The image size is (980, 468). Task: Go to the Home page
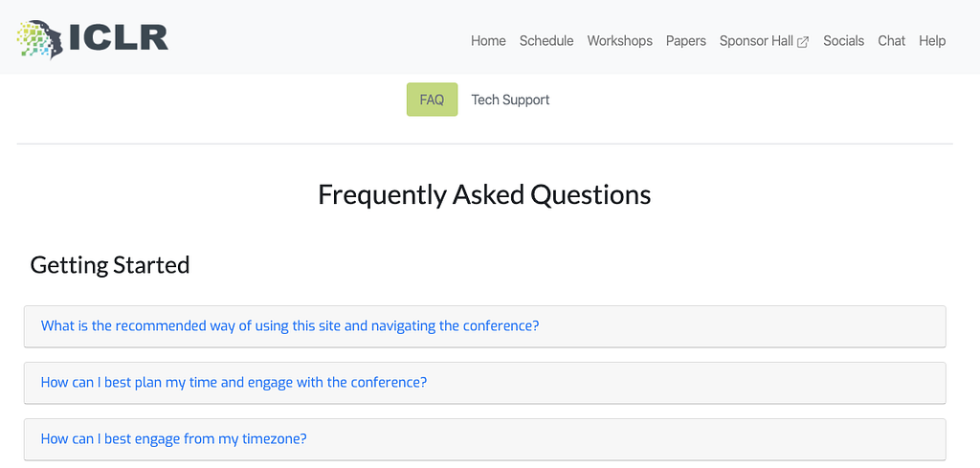[488, 40]
